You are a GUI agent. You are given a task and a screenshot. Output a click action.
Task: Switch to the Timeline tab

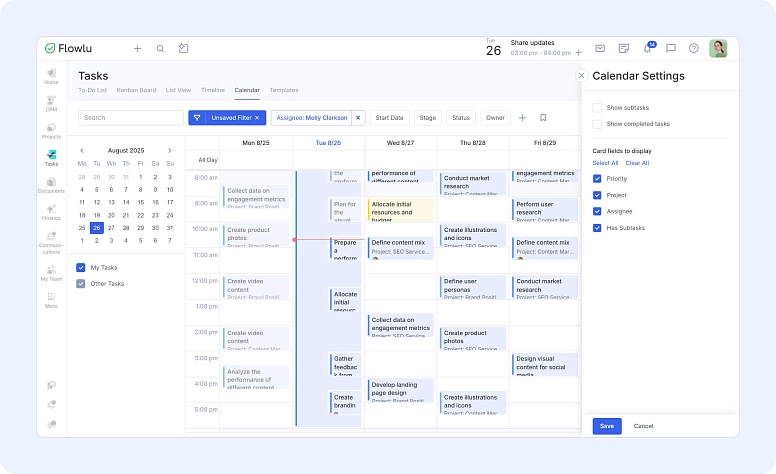[x=213, y=90]
